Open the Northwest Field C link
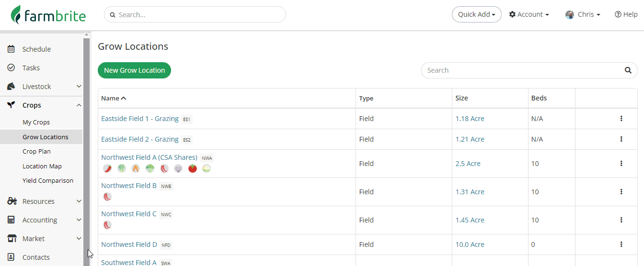644x266 pixels. click(128, 214)
